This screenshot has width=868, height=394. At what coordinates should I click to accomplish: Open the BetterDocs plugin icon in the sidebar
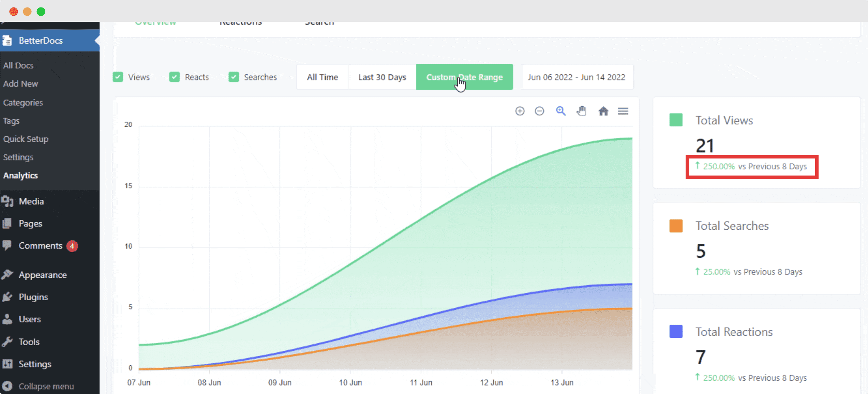tap(8, 40)
